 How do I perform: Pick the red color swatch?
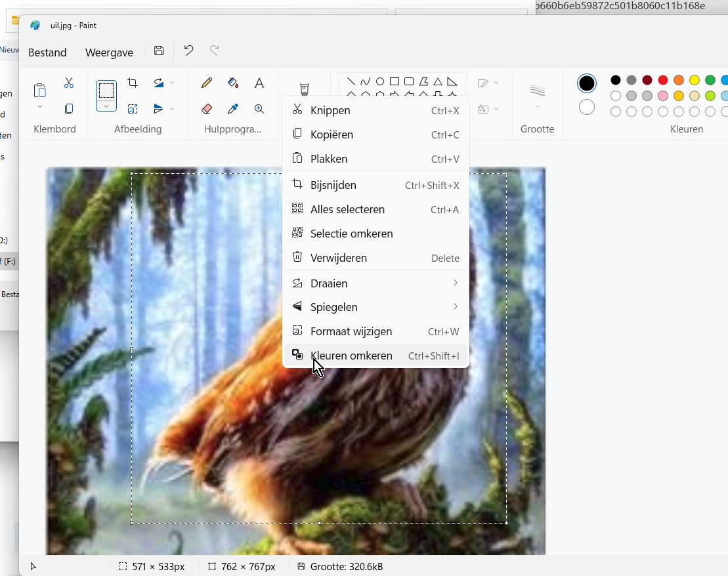tap(663, 80)
